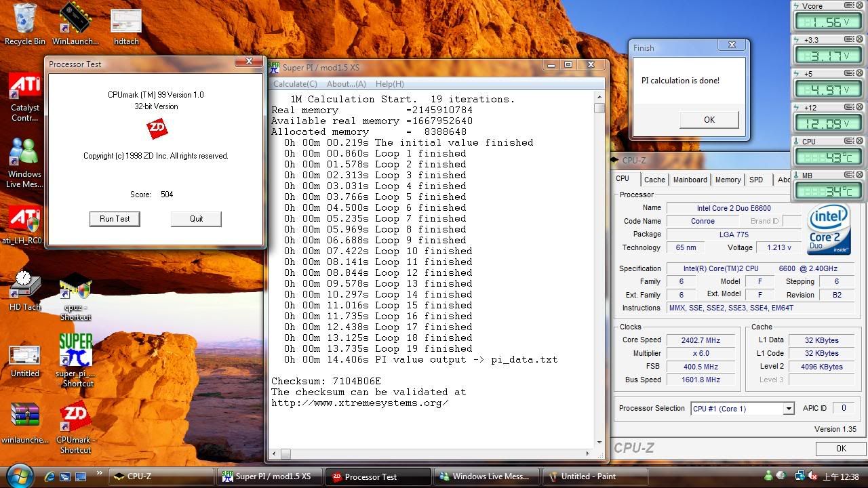Viewport: 868px width, 488px height.
Task: Open the Catalyst Control Center desktop icon
Action: click(x=24, y=98)
